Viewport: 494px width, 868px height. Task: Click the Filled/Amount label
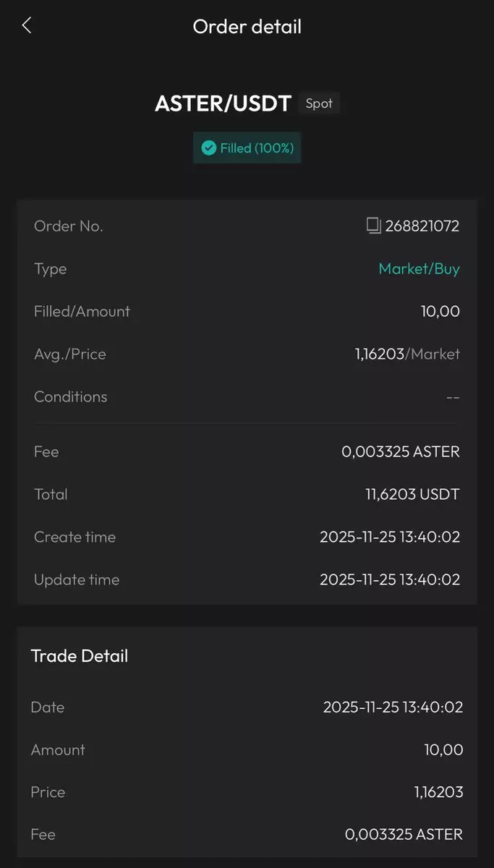[x=82, y=312]
